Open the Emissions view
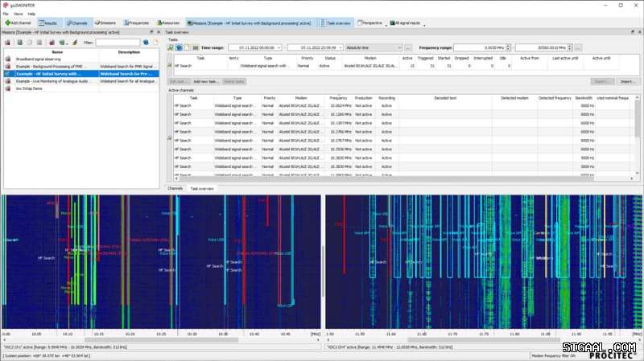The width and height of the screenshot is (644, 361). [x=105, y=23]
